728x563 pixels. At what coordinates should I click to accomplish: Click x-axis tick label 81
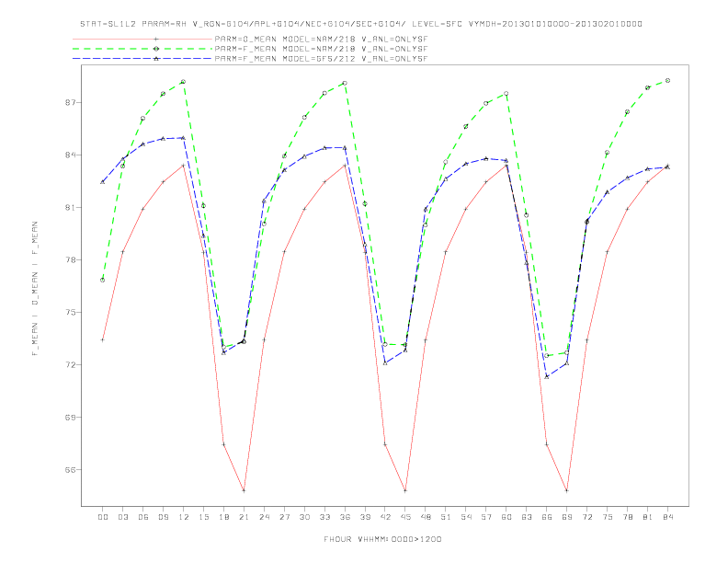[x=648, y=517]
